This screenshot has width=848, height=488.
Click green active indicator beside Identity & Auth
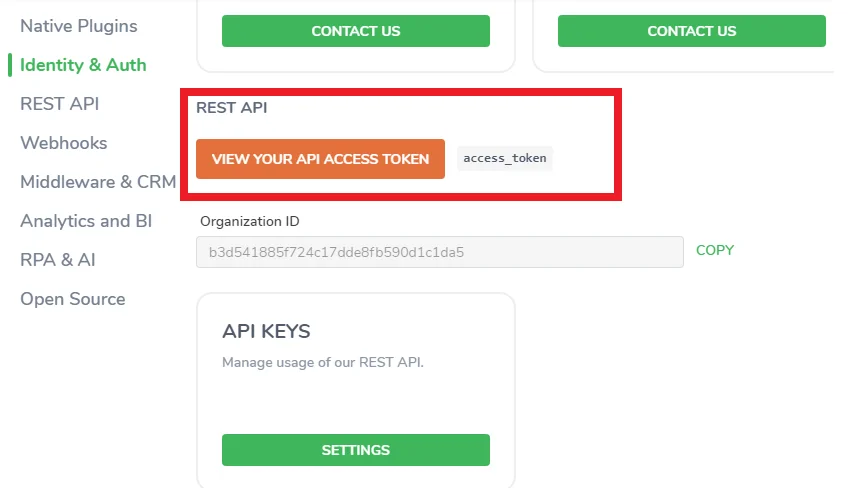(10, 65)
